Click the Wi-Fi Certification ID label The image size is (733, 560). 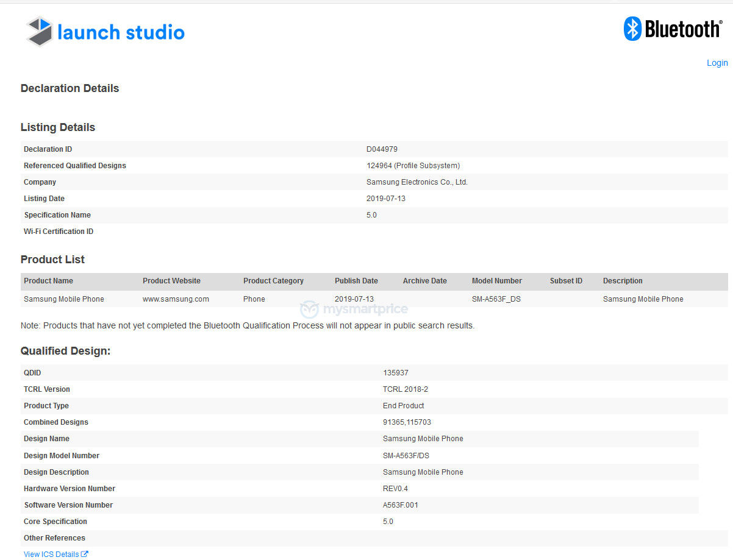[59, 231]
